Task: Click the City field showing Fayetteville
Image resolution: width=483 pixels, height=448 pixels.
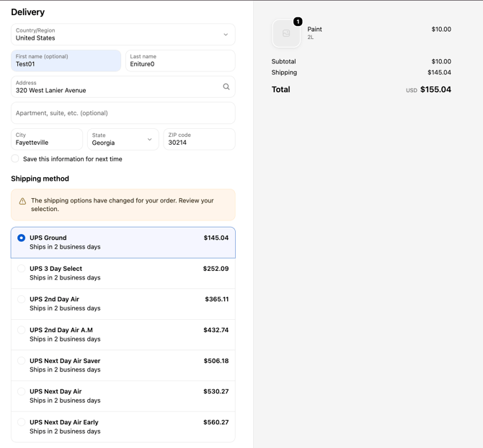Action: coord(47,140)
